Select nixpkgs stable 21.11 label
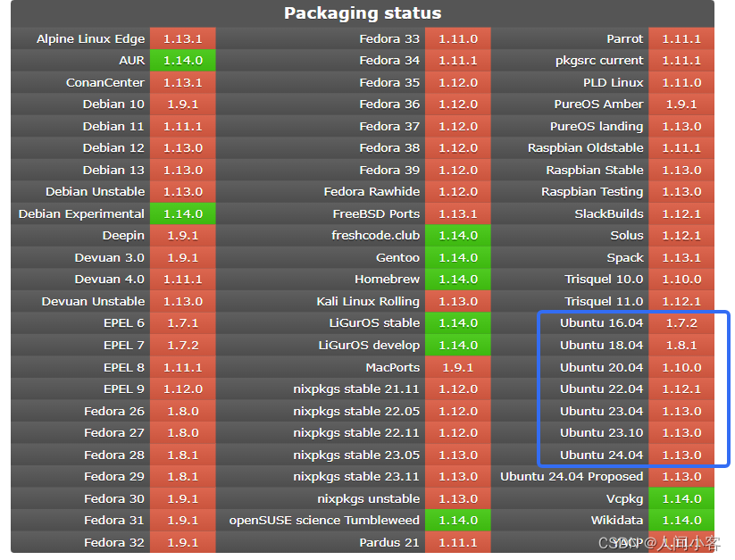This screenshot has width=735, height=560. (356, 389)
